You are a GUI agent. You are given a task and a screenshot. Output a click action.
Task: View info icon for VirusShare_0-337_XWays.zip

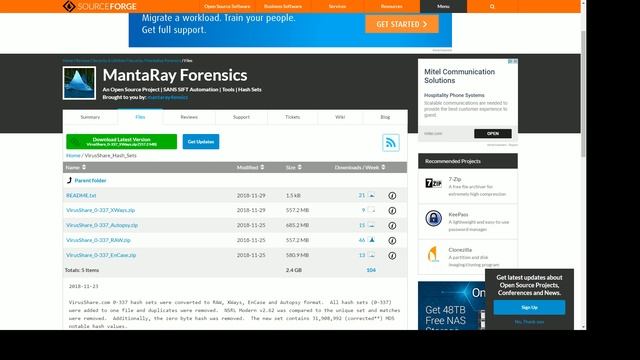(392, 211)
